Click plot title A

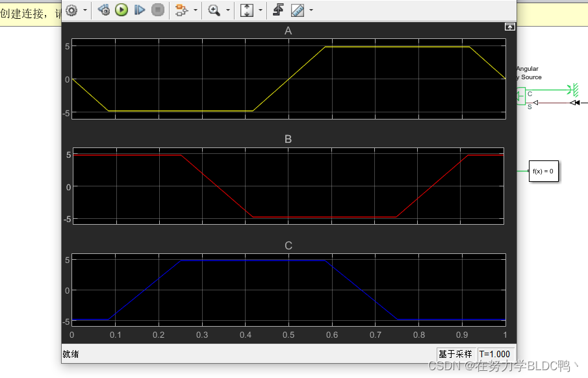tap(288, 31)
